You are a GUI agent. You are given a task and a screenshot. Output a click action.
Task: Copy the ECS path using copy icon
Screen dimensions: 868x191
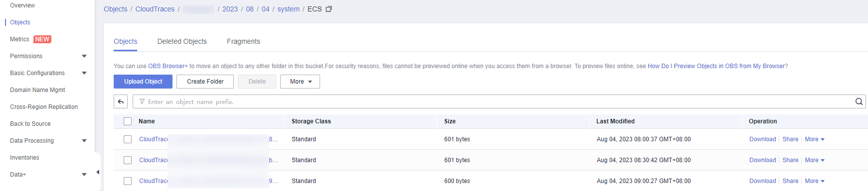[329, 9]
